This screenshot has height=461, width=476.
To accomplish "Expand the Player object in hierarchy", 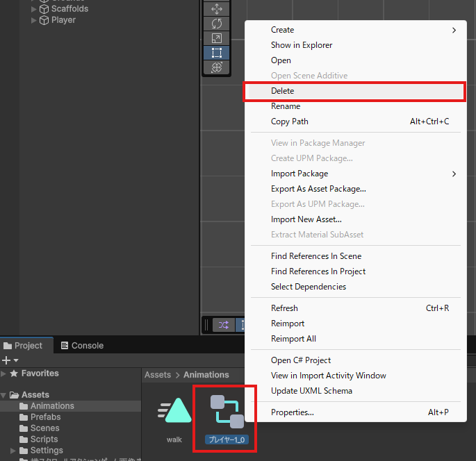I will pos(33,20).
